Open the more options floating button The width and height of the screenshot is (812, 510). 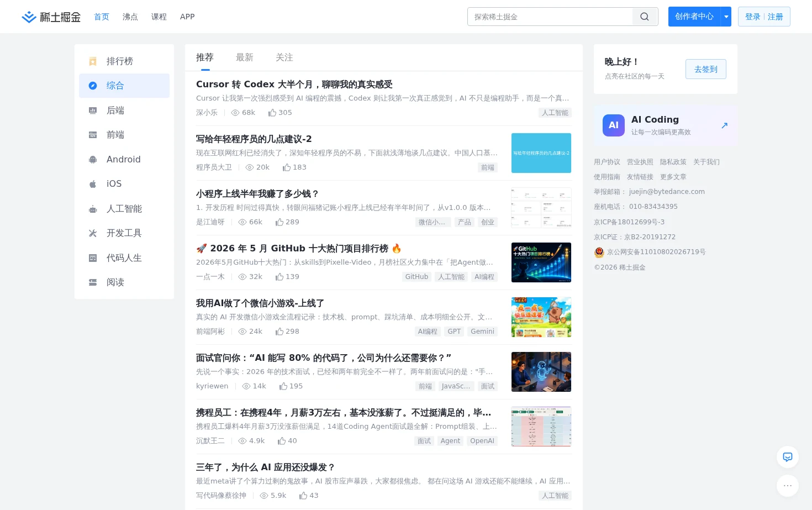click(788, 486)
